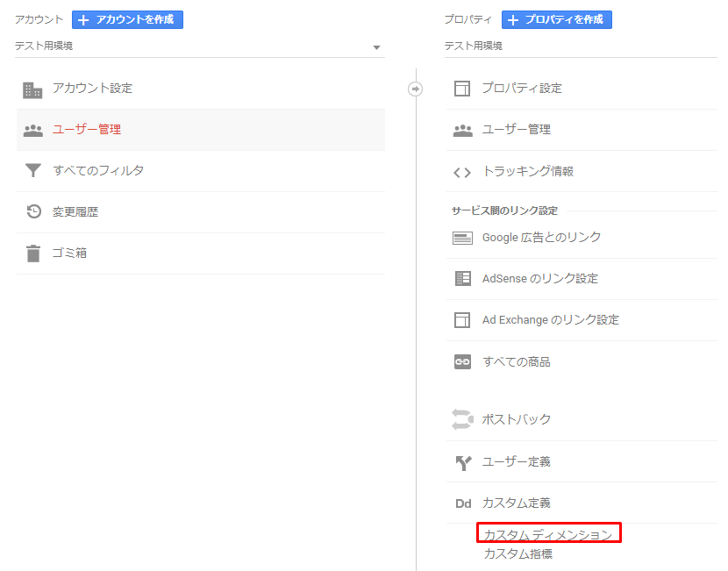728x571 pixels.
Task: Open すべての商品
Action: click(x=582, y=361)
